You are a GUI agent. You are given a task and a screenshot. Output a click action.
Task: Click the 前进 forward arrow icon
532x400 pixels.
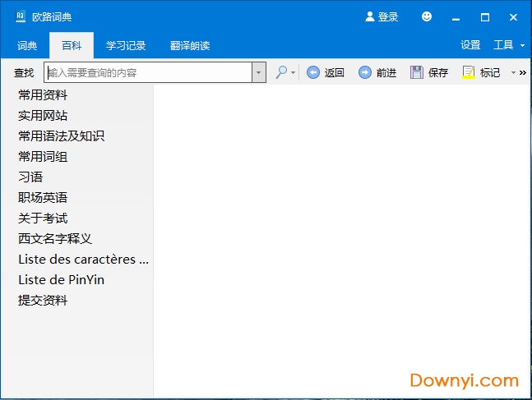(365, 72)
